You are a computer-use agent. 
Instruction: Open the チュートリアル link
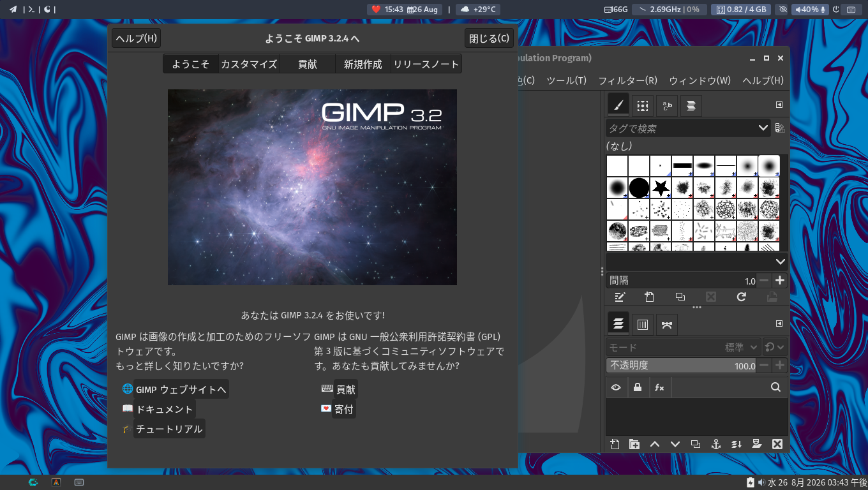[x=169, y=429]
